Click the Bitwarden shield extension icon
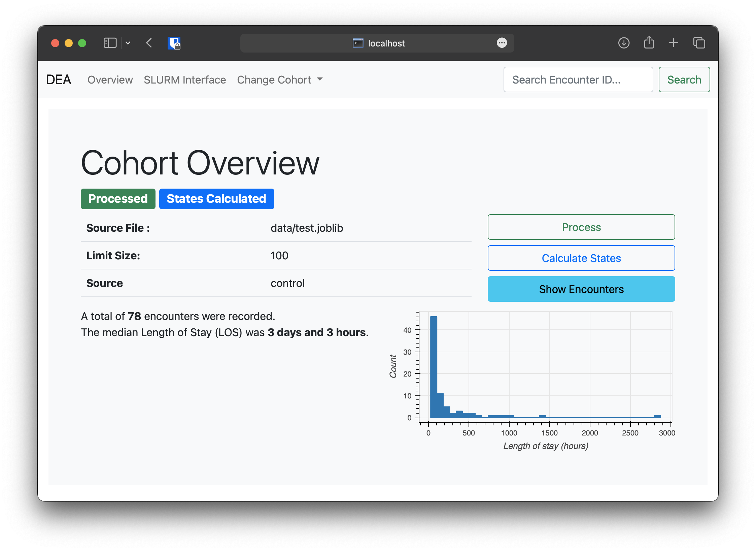Image resolution: width=756 pixels, height=551 pixels. point(174,43)
